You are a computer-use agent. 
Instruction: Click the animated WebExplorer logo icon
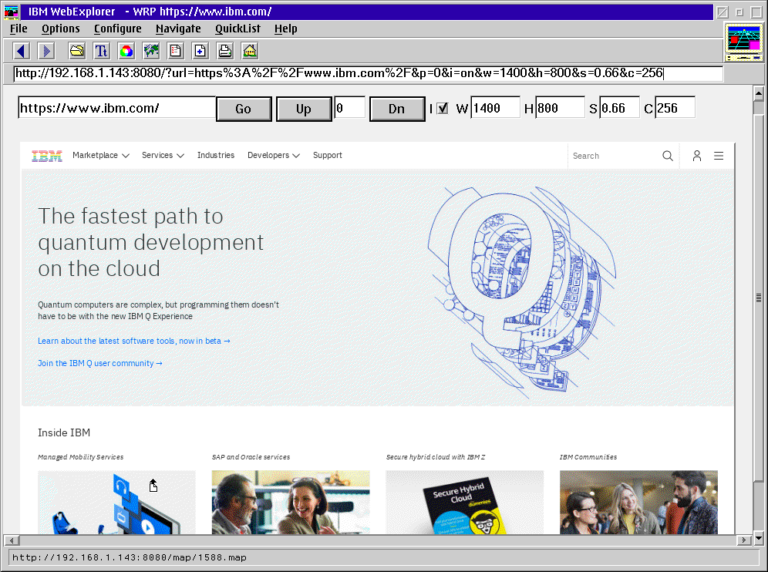(744, 42)
